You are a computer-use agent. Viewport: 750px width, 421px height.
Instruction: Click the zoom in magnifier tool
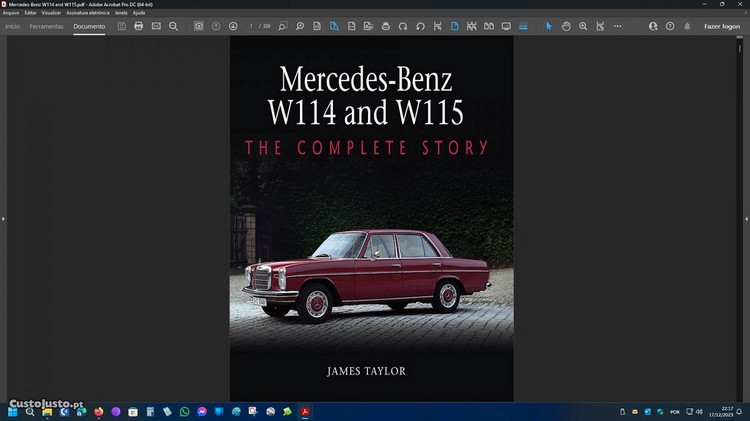click(583, 26)
